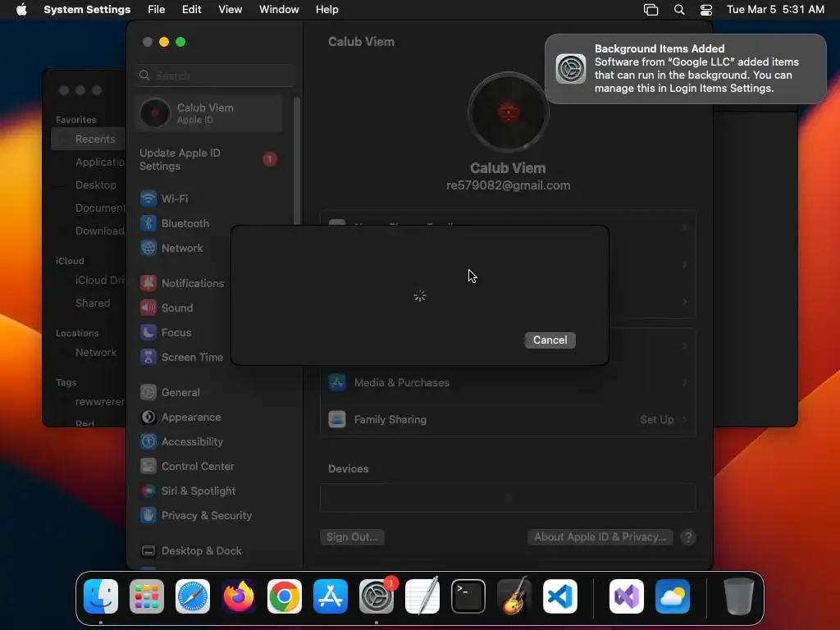Launch GarageBand from the Dock
This screenshot has width=840, height=630.
pyautogui.click(x=514, y=596)
